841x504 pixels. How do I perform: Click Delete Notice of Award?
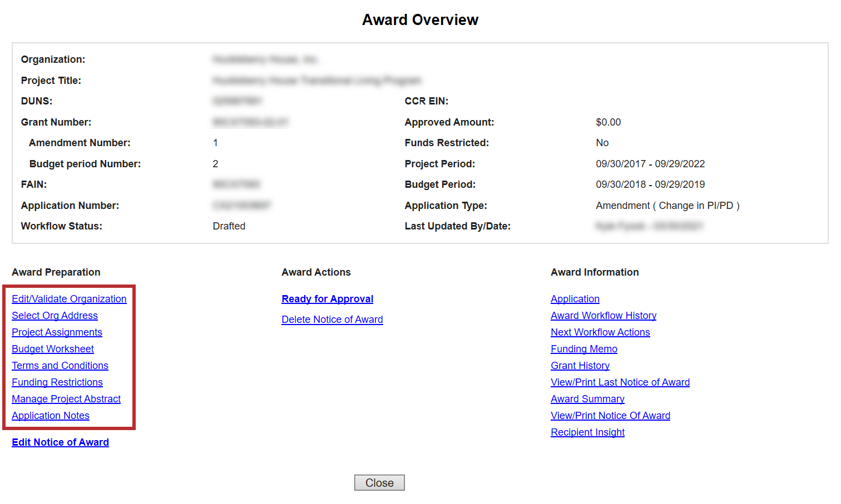pyautogui.click(x=332, y=320)
